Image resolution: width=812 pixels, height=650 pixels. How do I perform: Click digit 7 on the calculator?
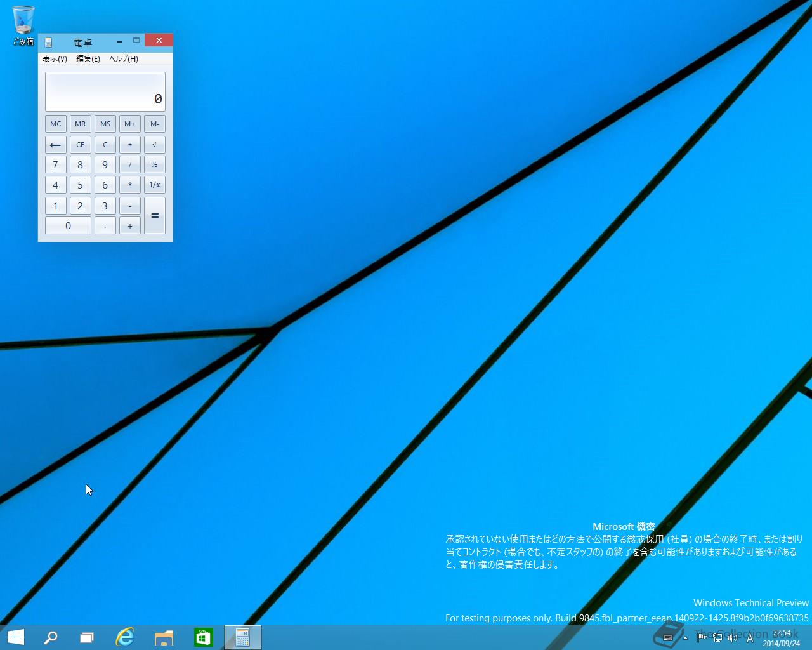coord(56,165)
